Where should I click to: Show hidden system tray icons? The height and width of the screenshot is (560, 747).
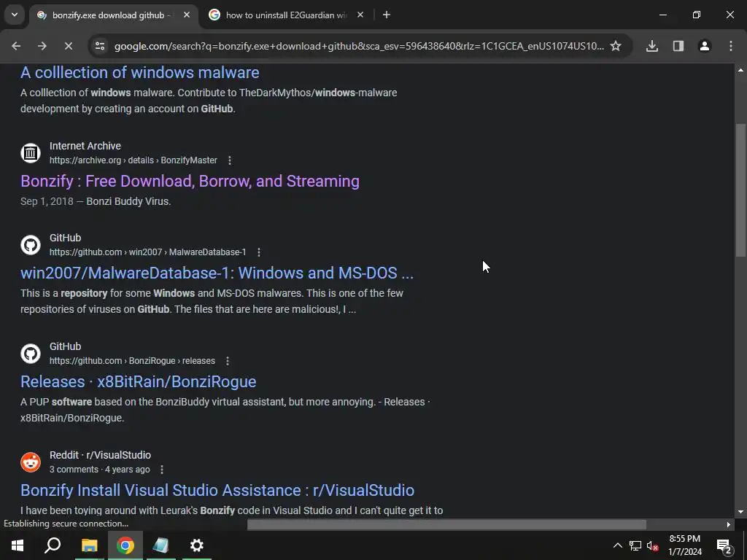(x=617, y=545)
